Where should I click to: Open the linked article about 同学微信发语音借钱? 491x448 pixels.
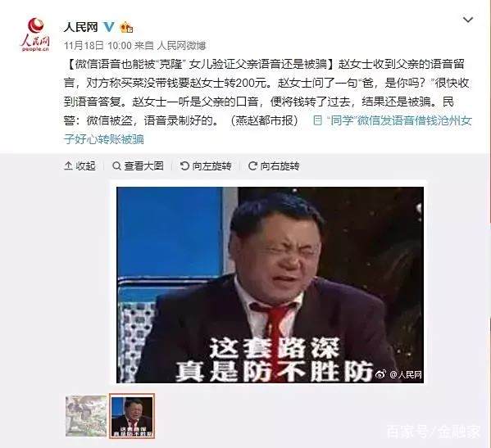[268, 130]
